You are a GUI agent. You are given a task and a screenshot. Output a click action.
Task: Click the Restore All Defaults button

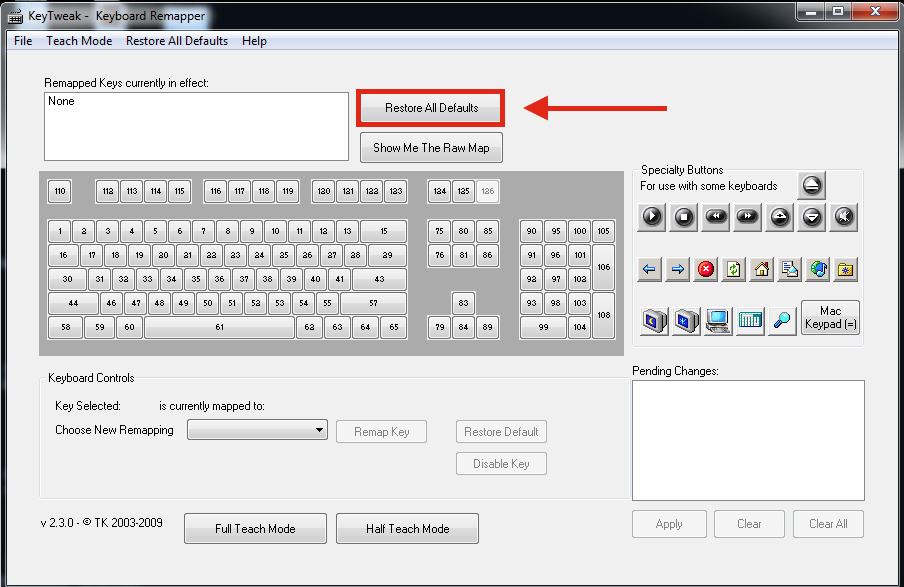[431, 108]
